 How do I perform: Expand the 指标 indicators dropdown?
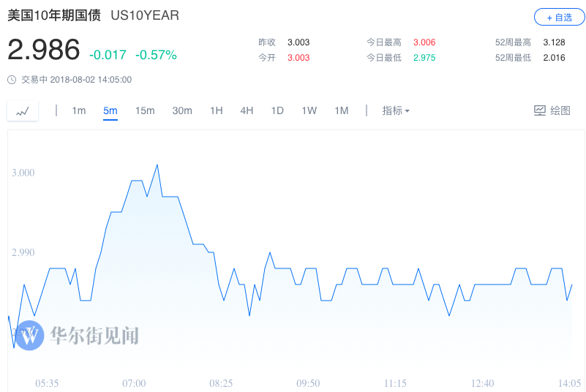click(x=396, y=110)
